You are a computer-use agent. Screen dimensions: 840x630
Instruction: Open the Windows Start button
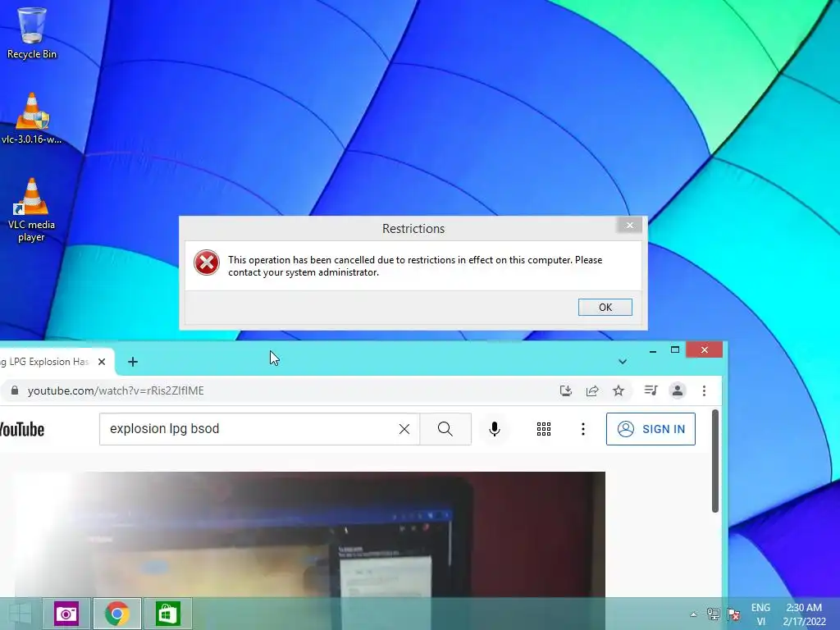click(x=20, y=614)
